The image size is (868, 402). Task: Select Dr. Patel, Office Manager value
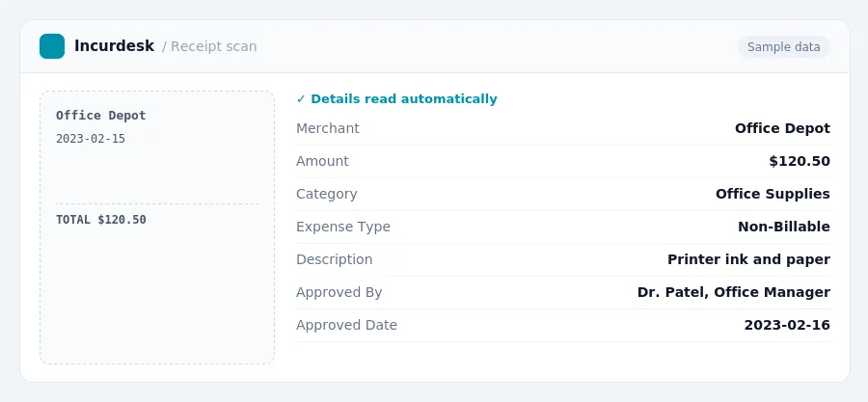click(734, 292)
